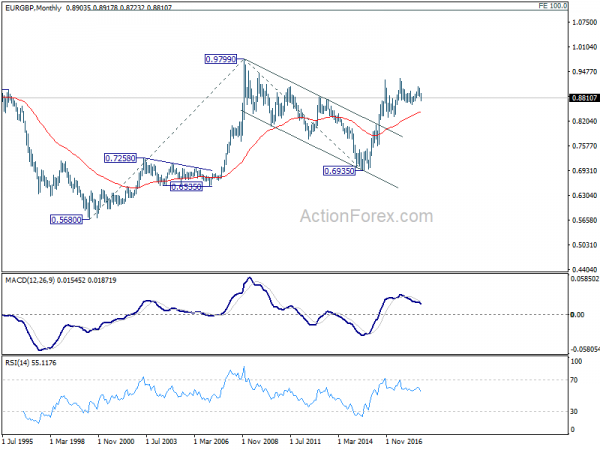The height and width of the screenshot is (450, 600).
Task: Click the 0.72580 price label
Action: (x=120, y=158)
